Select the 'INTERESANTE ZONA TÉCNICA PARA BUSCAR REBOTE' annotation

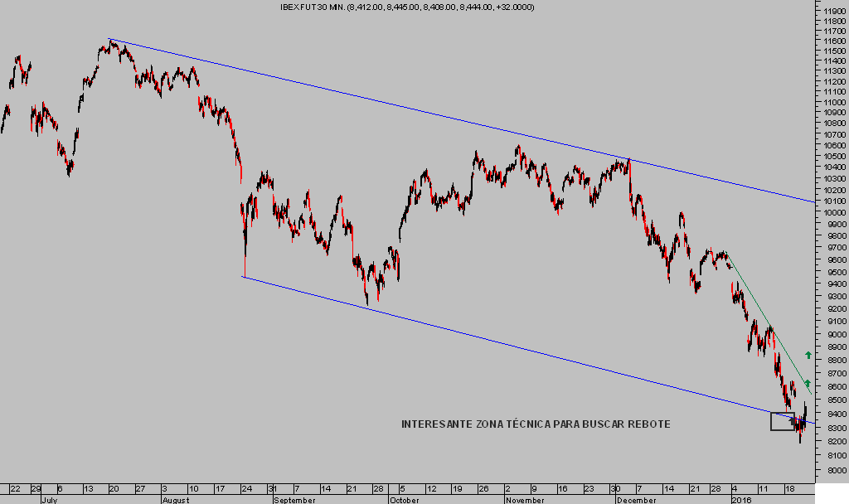(x=536, y=424)
